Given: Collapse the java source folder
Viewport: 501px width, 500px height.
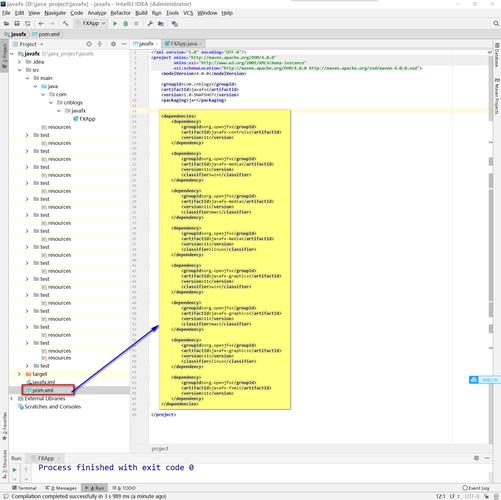Looking at the screenshot, I should (x=35, y=86).
